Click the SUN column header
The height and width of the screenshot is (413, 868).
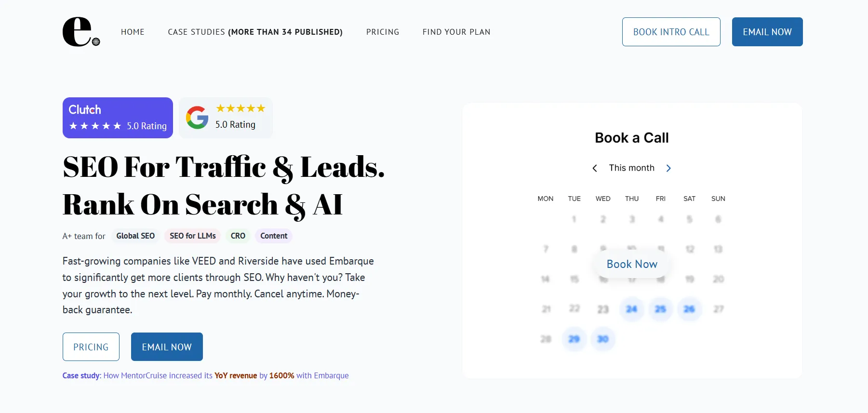(718, 199)
